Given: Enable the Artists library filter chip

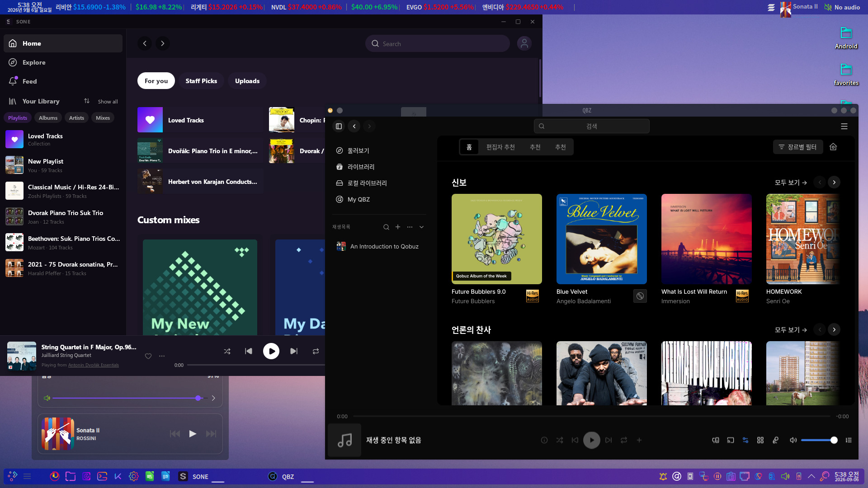Looking at the screenshot, I should (x=76, y=118).
